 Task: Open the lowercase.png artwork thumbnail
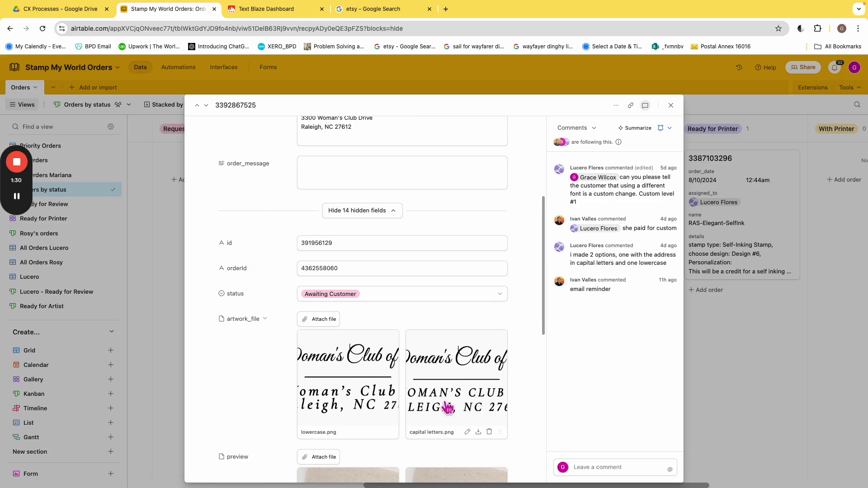348,379
